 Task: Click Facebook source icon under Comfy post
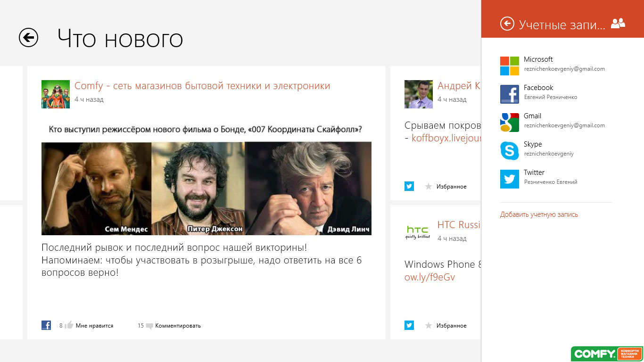(46, 325)
